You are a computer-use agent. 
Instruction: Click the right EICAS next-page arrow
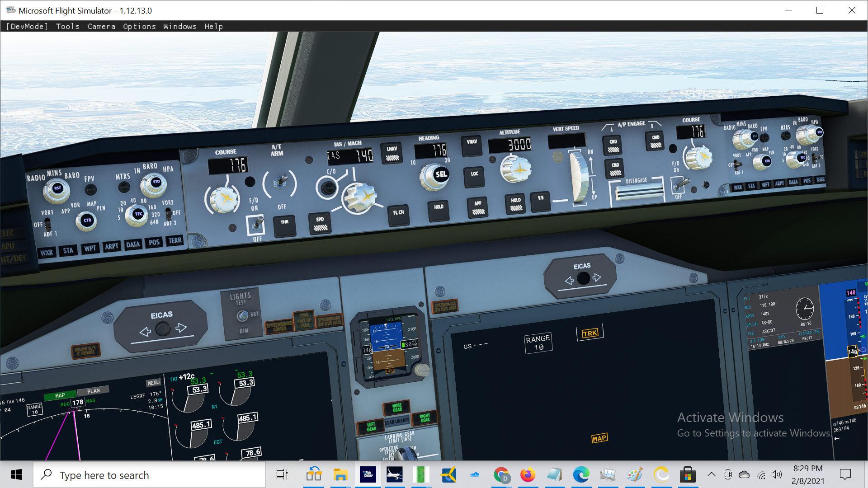[597, 277]
